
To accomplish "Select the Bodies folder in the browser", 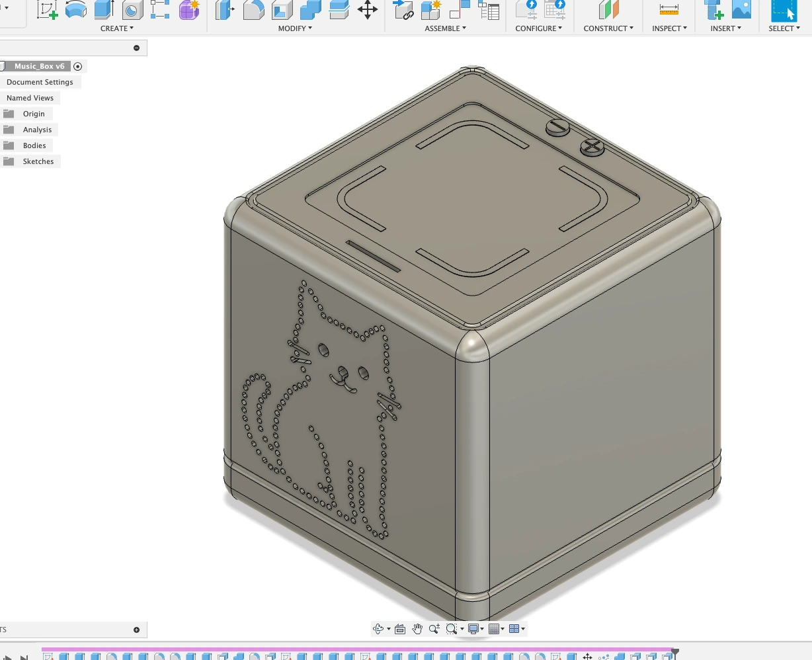I will click(x=36, y=145).
